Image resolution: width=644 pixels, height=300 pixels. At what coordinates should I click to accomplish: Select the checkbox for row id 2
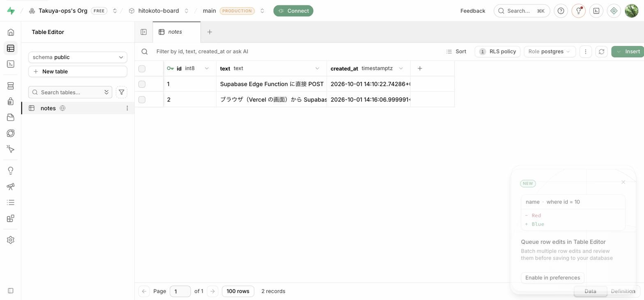pyautogui.click(x=142, y=100)
